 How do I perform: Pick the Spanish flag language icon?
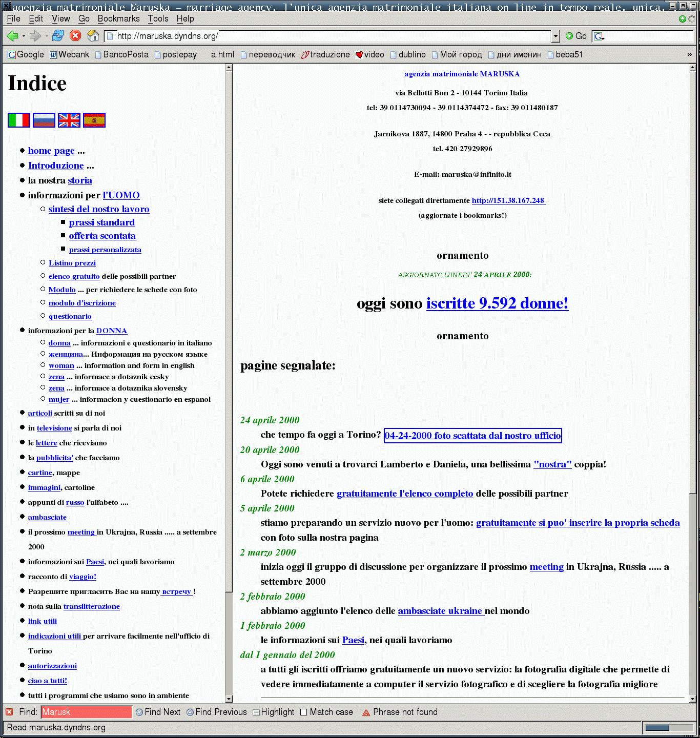click(x=94, y=120)
